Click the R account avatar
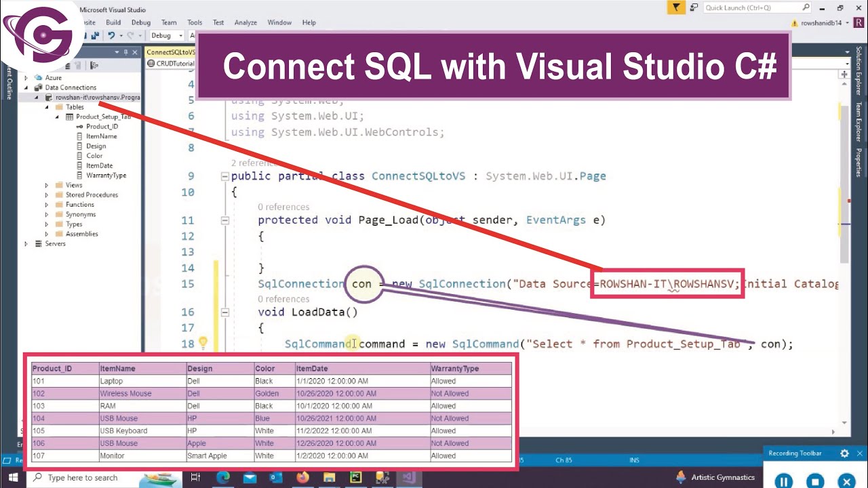 point(859,22)
